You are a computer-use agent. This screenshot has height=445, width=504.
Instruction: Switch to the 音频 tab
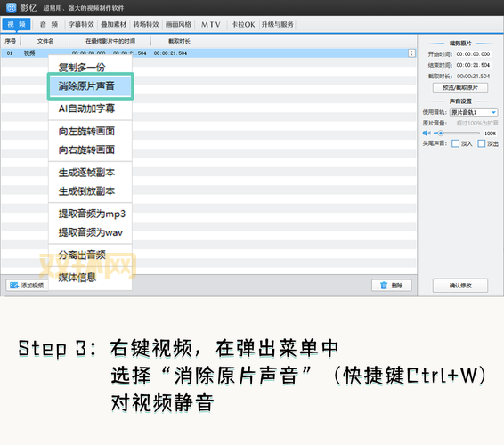(x=49, y=24)
